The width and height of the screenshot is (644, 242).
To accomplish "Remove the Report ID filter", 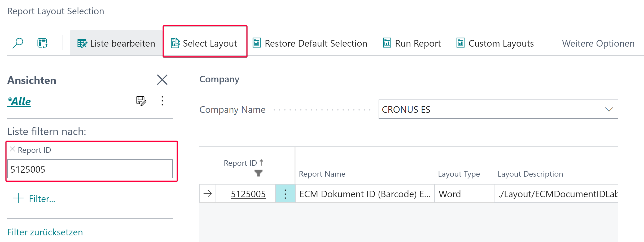I will coord(12,149).
